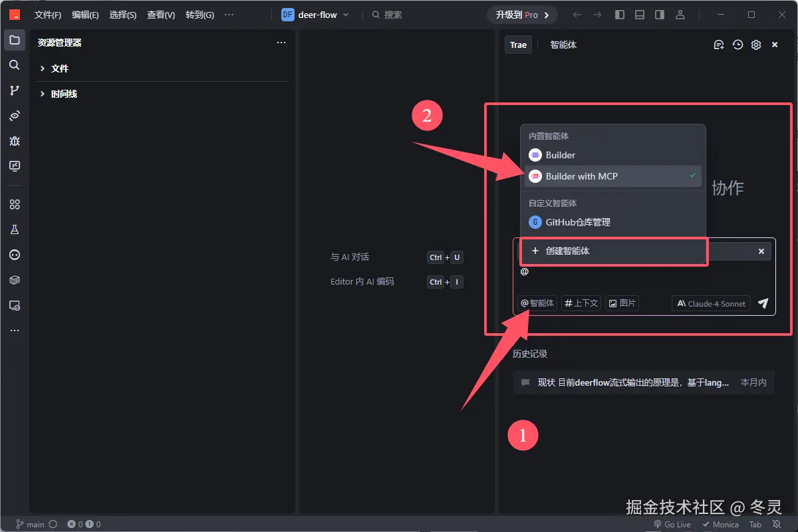Image resolution: width=798 pixels, height=532 pixels.
Task: Toggle the right AI sidebar layout
Action: coord(660,15)
